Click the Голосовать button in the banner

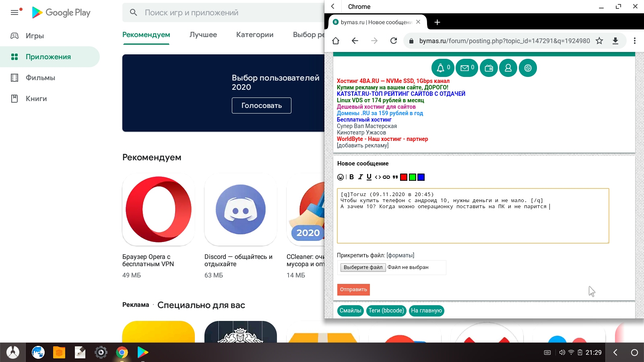tap(262, 105)
